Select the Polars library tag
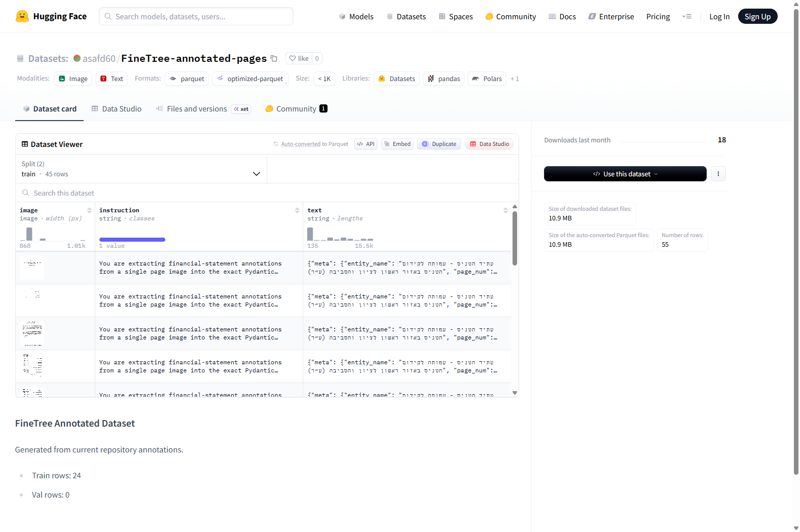800x532 pixels. pyautogui.click(x=487, y=79)
